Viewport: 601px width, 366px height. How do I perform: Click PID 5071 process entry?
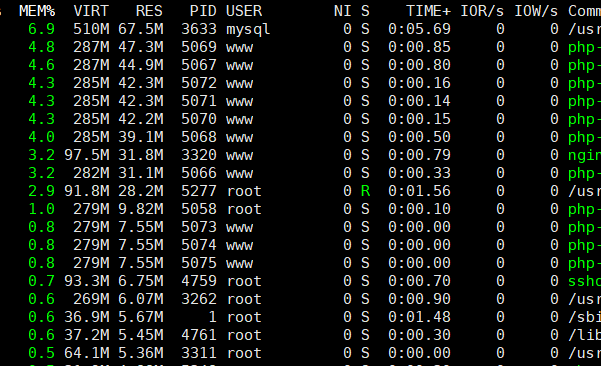point(199,101)
